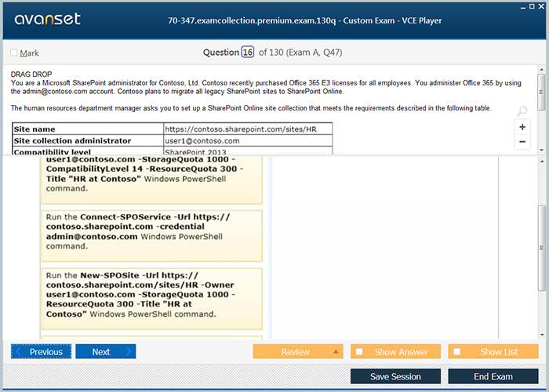This screenshot has height=392, width=549.
Task: Click the DRAG DROP heading text
Action: [x=31, y=74]
